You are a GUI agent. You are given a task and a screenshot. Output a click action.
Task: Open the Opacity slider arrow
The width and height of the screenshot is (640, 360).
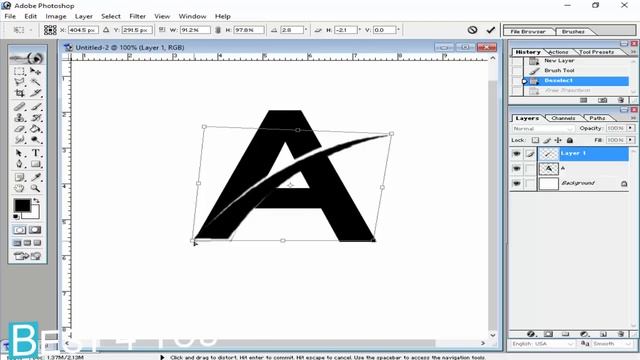pos(631,128)
